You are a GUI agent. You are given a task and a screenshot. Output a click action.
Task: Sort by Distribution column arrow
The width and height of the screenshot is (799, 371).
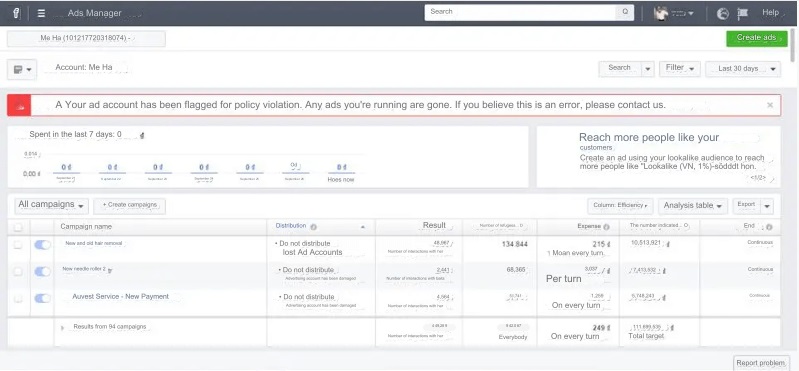tap(363, 227)
